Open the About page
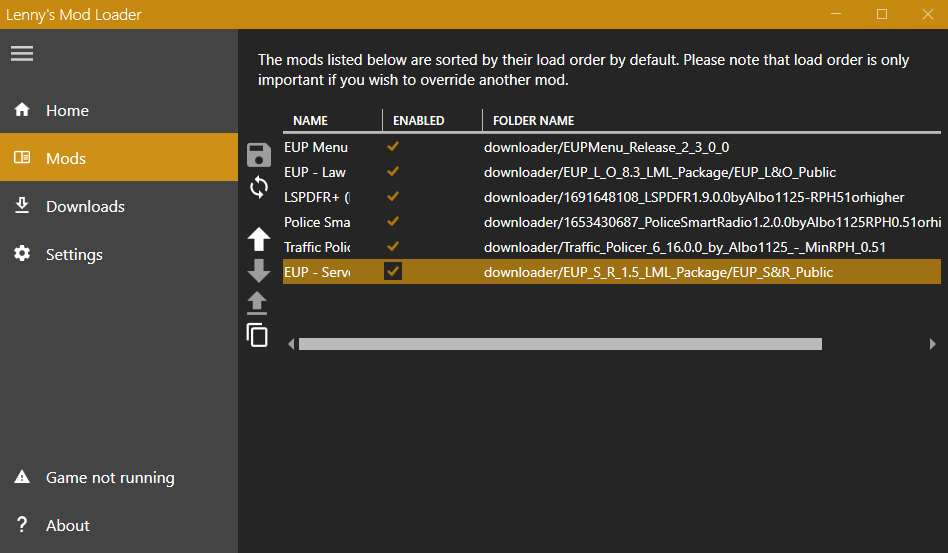 click(x=119, y=525)
